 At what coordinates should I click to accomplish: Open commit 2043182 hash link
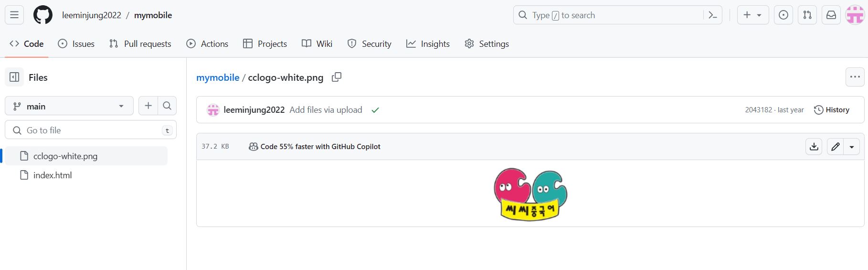758,110
